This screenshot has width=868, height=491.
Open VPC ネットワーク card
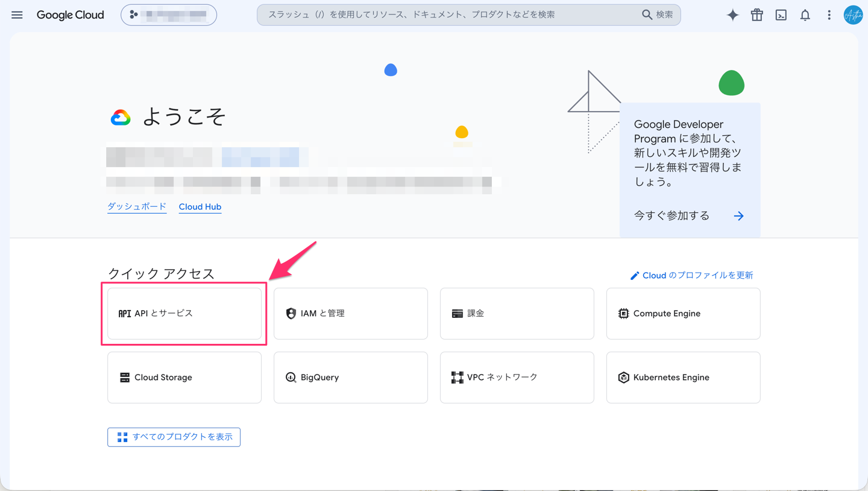pos(517,378)
